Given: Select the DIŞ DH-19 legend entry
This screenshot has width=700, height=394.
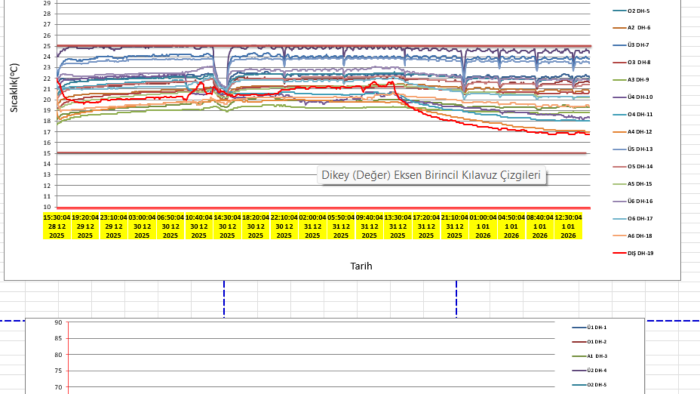Looking at the screenshot, I should pyautogui.click(x=633, y=253).
